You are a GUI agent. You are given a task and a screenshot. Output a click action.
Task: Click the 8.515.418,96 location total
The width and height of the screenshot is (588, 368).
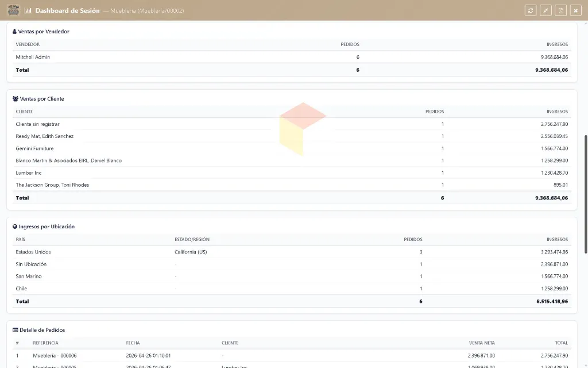tap(552, 301)
